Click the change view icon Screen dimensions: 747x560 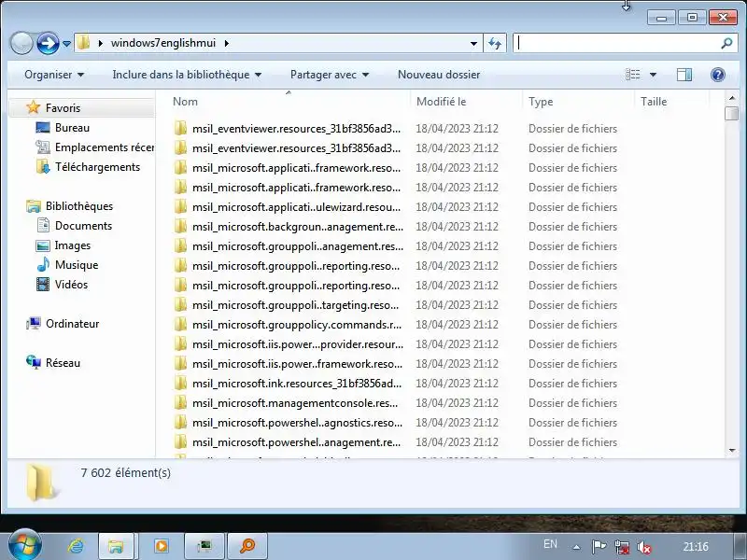tap(633, 75)
